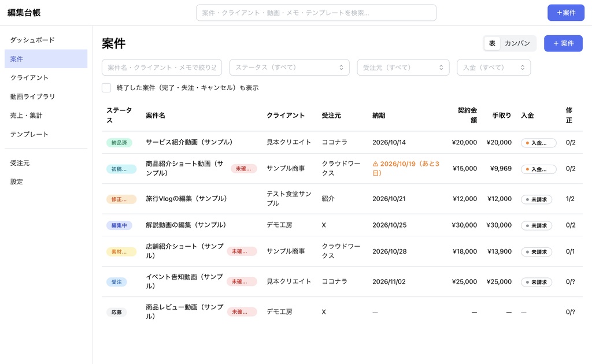Switch to the 表 view
The width and height of the screenshot is (592, 364).
[x=492, y=43]
